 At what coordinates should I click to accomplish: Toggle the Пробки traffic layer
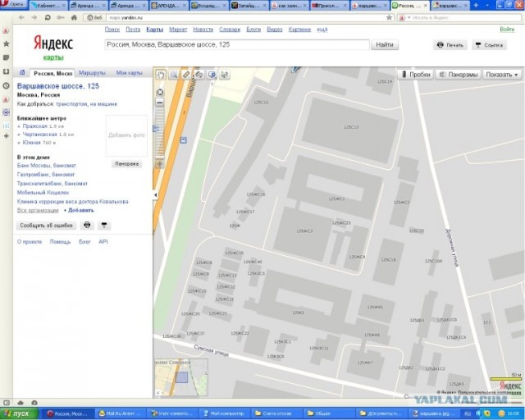(416, 75)
